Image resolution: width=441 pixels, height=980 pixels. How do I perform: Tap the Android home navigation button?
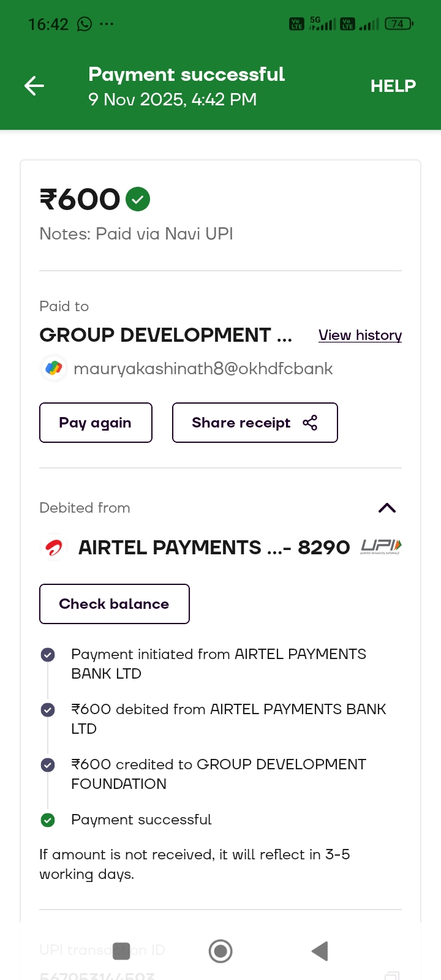click(221, 951)
